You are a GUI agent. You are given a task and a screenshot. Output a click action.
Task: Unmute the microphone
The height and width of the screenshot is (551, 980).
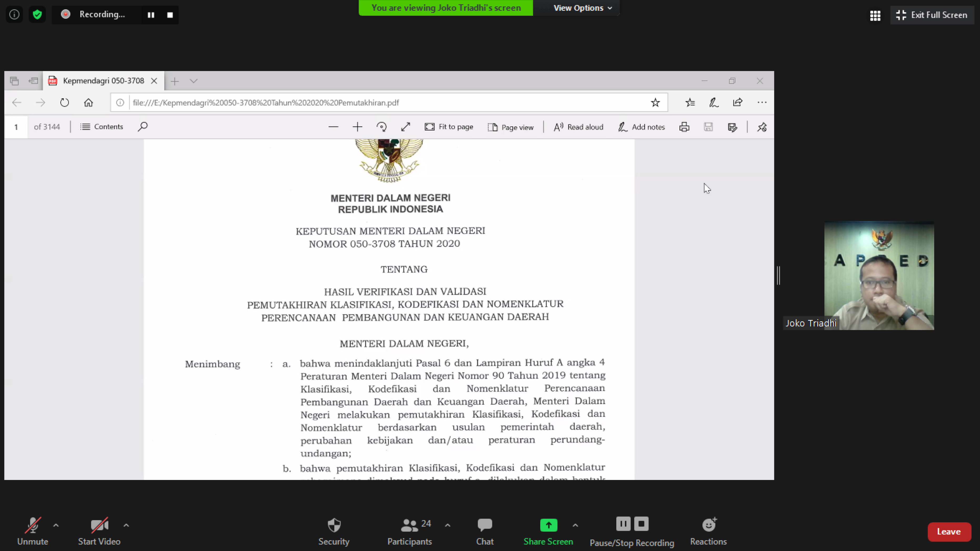pos(33,531)
